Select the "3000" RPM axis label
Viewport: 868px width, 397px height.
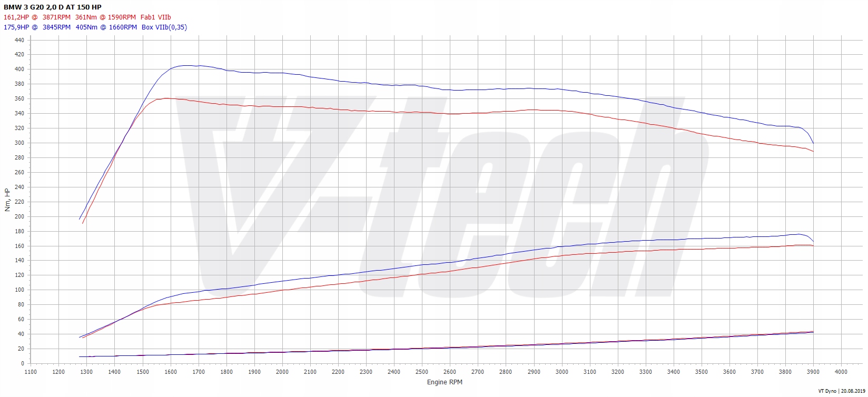561,372
